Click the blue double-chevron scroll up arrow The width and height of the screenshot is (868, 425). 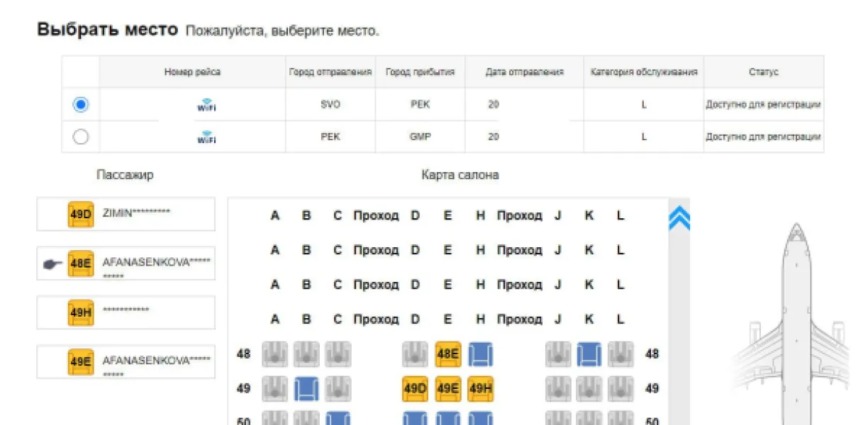[x=679, y=217]
